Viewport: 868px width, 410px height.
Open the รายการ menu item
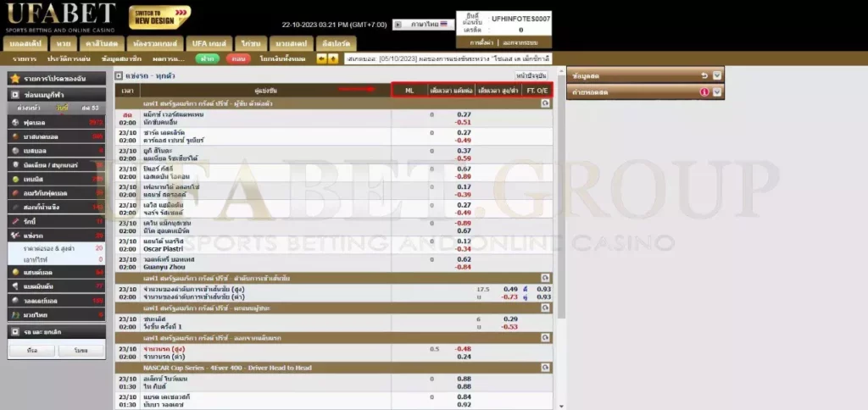coord(25,58)
